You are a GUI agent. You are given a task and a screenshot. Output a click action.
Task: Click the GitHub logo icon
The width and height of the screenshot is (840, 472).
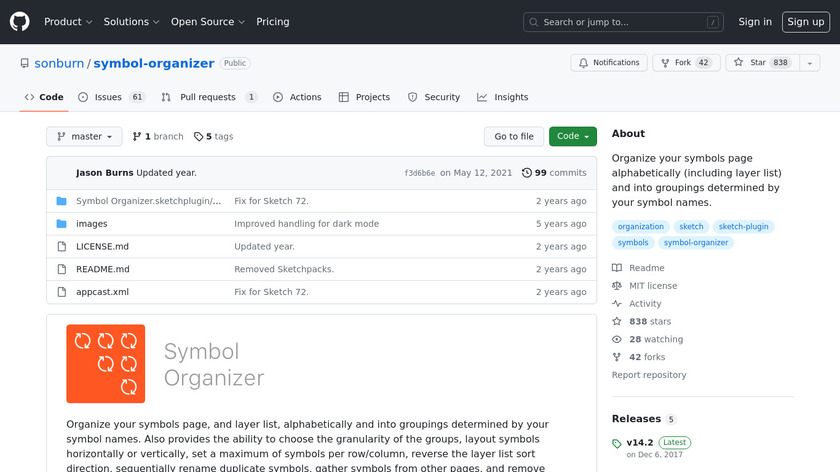[20, 21]
